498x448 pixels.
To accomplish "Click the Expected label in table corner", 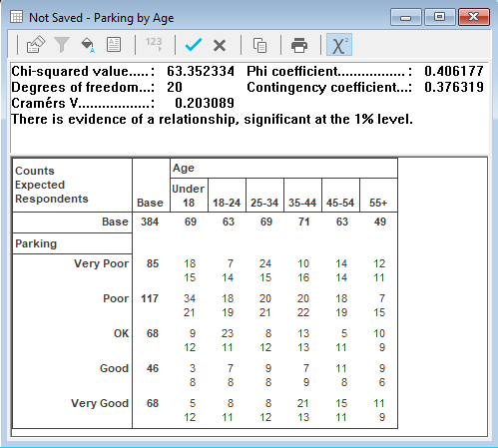I will pyautogui.click(x=40, y=185).
